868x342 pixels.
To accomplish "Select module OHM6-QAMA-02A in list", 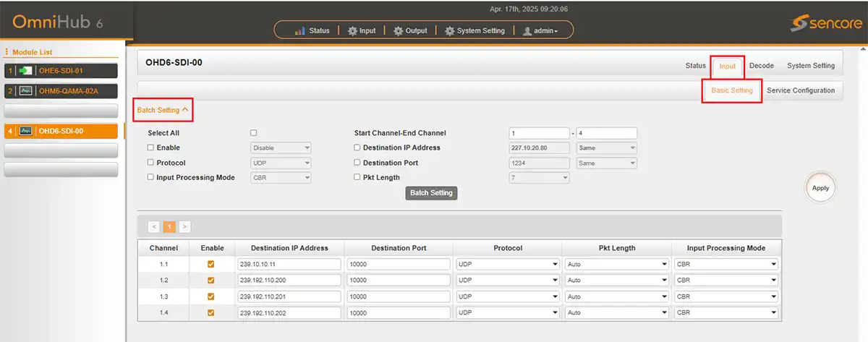I will [x=61, y=90].
